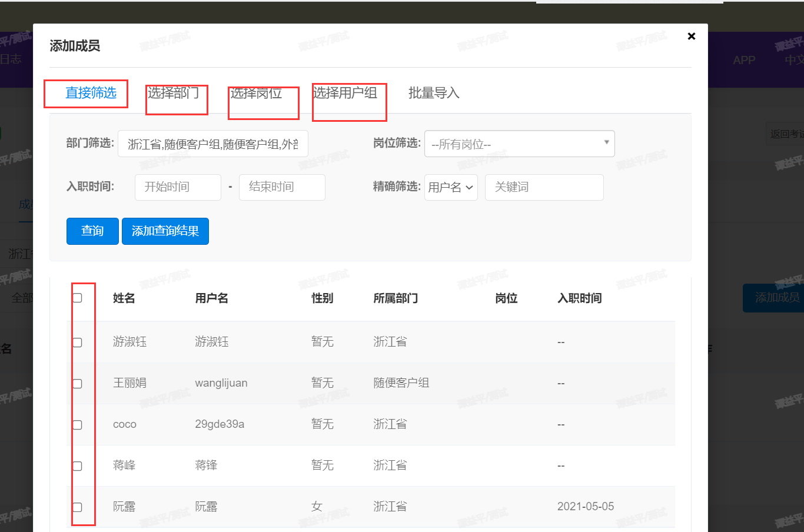
Task: Check the box for coco
Action: pyautogui.click(x=77, y=425)
